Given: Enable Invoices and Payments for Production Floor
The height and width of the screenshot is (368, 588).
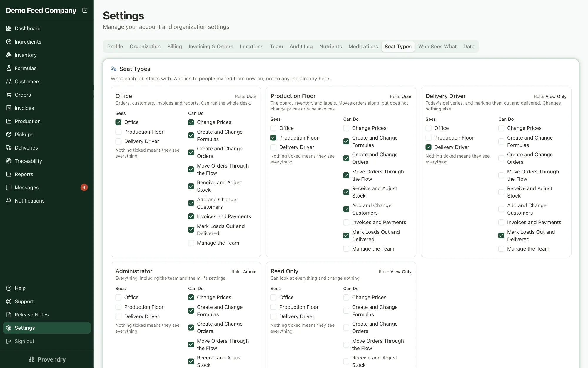Looking at the screenshot, I should tap(346, 222).
